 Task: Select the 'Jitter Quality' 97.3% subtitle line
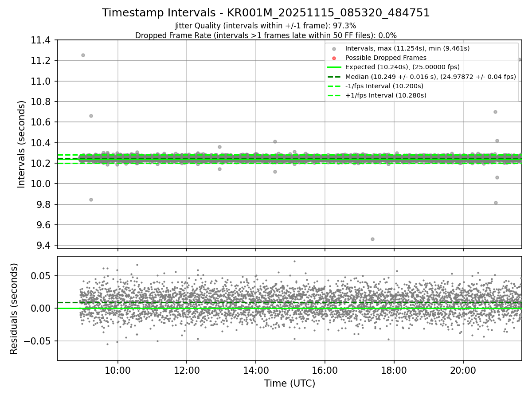click(x=266, y=26)
